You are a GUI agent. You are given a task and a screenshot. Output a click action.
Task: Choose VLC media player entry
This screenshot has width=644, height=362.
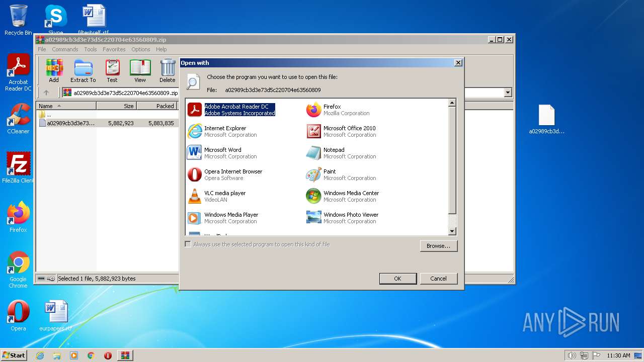216,196
